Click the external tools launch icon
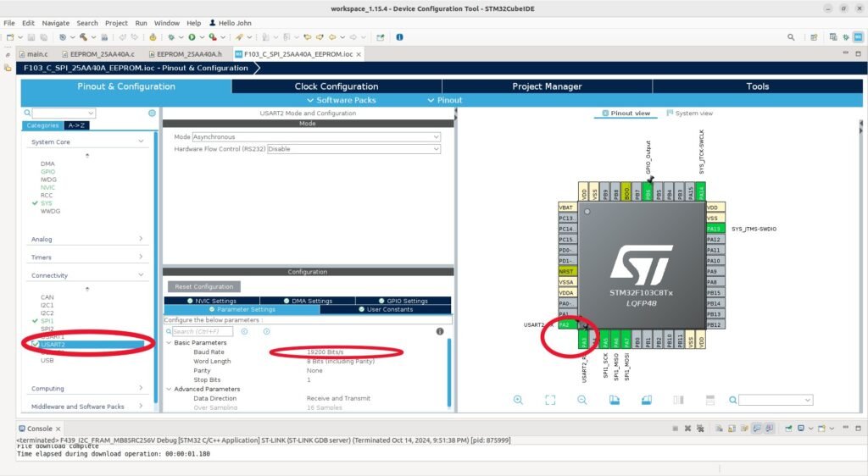The width and height of the screenshot is (868, 476). pos(213,37)
